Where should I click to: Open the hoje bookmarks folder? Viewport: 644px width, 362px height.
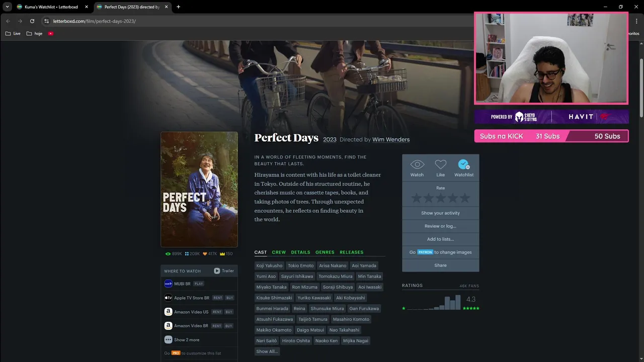(x=35, y=34)
